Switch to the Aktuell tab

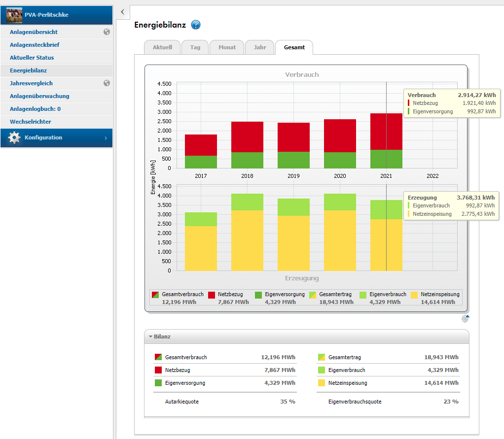162,48
